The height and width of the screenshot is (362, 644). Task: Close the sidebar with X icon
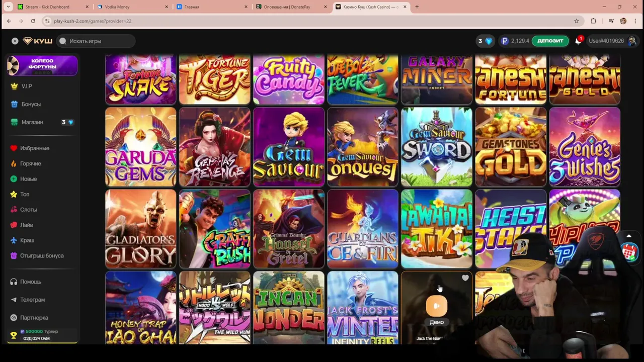click(x=15, y=41)
